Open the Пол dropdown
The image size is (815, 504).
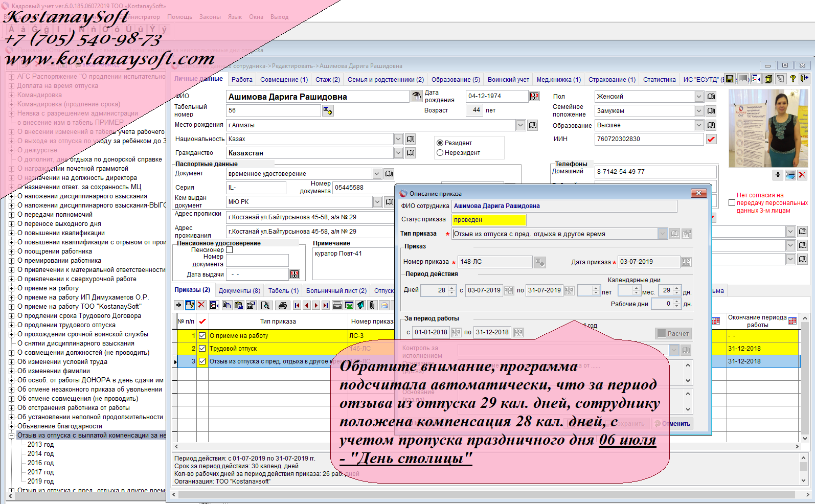pos(699,96)
